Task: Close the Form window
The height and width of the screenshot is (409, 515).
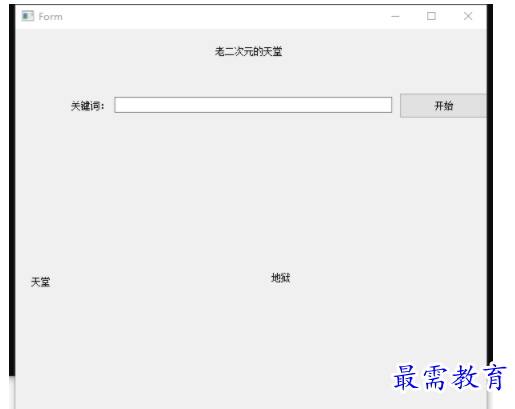Action: coord(468,16)
